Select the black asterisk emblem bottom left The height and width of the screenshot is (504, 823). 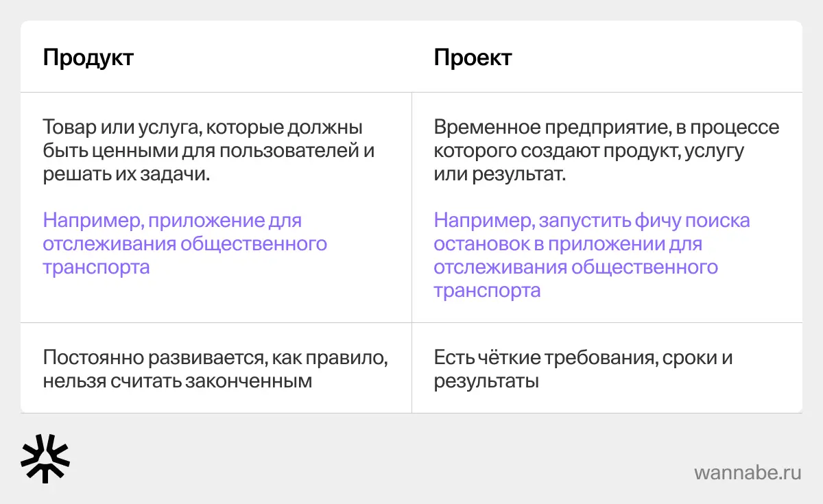(45, 458)
